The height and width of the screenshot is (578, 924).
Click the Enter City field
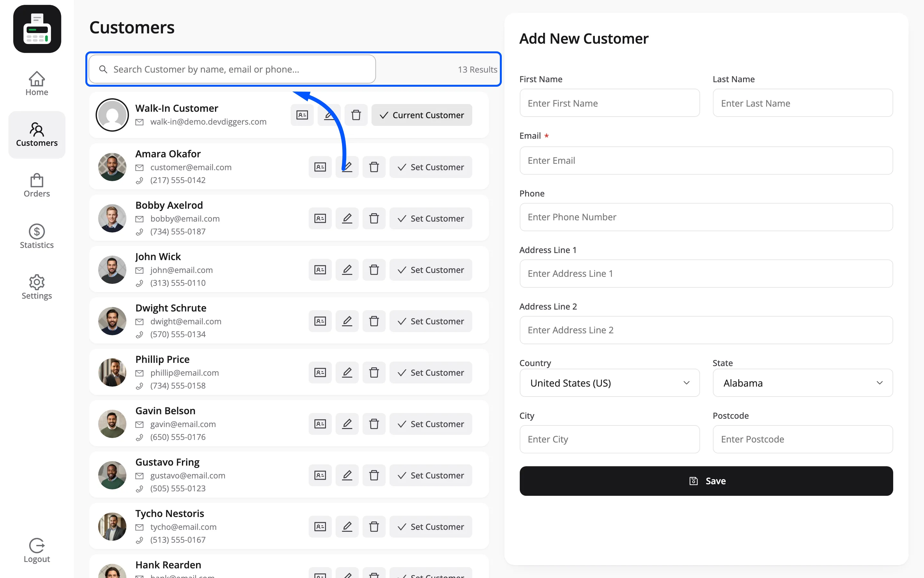[609, 439]
